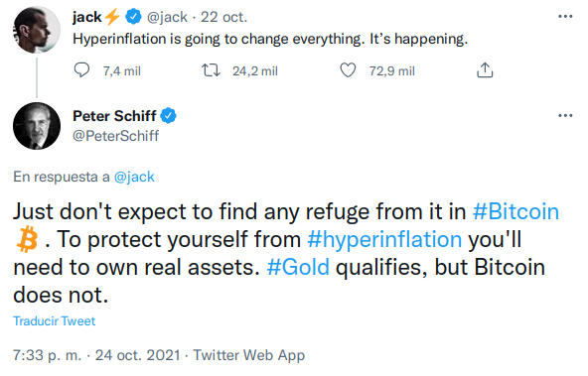Open Peter Schiff's profile picture
Image resolution: width=588 pixels, height=376 pixels.
pos(37,126)
